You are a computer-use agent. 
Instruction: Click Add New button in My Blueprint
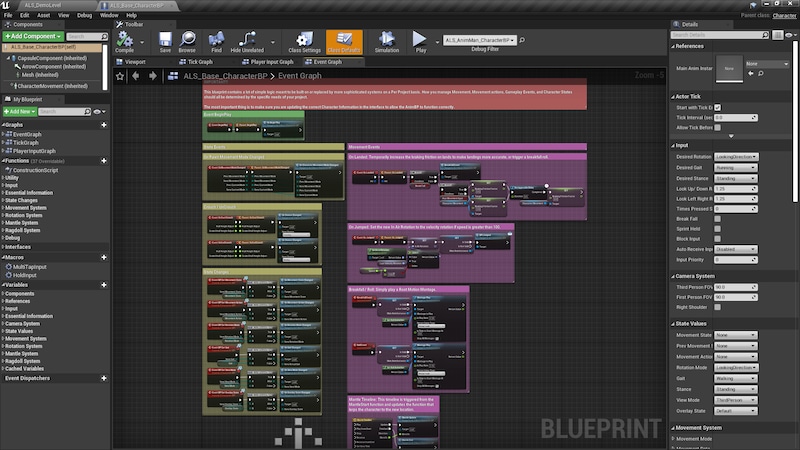click(x=19, y=112)
